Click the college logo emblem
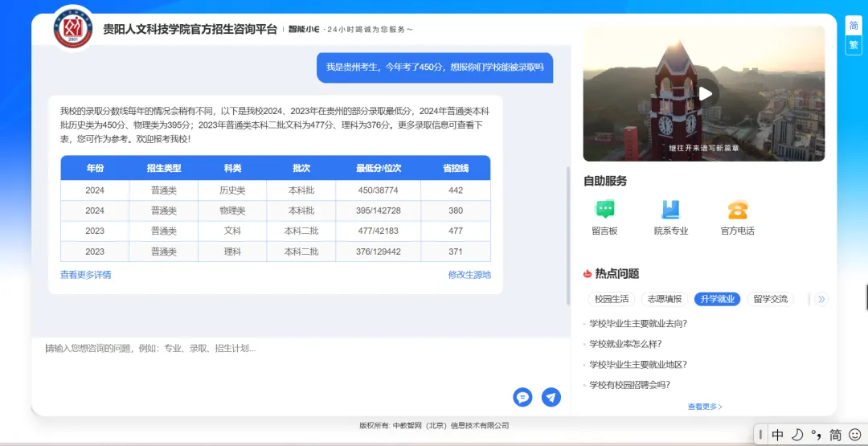This screenshot has height=446, width=868. pyautogui.click(x=73, y=29)
